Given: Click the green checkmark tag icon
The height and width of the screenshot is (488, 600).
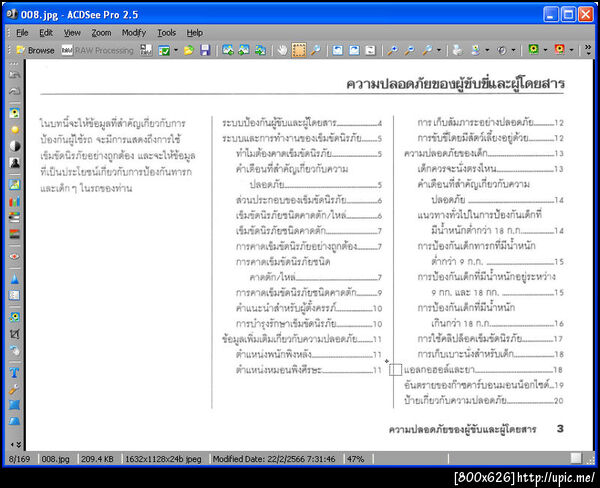Looking at the screenshot, I should click(164, 50).
